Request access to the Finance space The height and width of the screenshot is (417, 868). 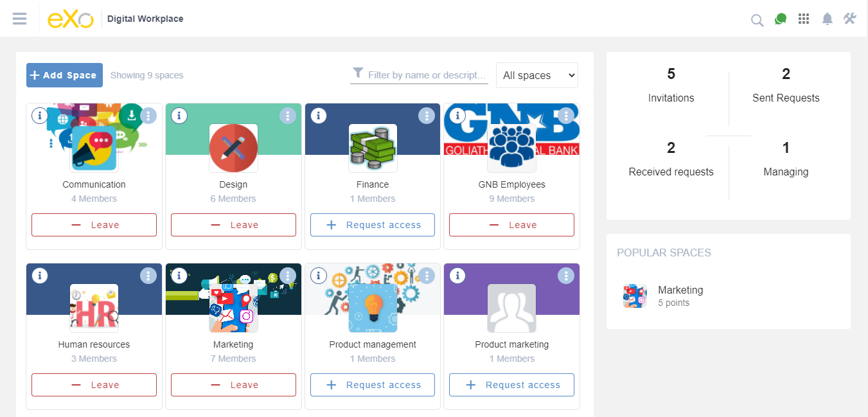point(373,225)
